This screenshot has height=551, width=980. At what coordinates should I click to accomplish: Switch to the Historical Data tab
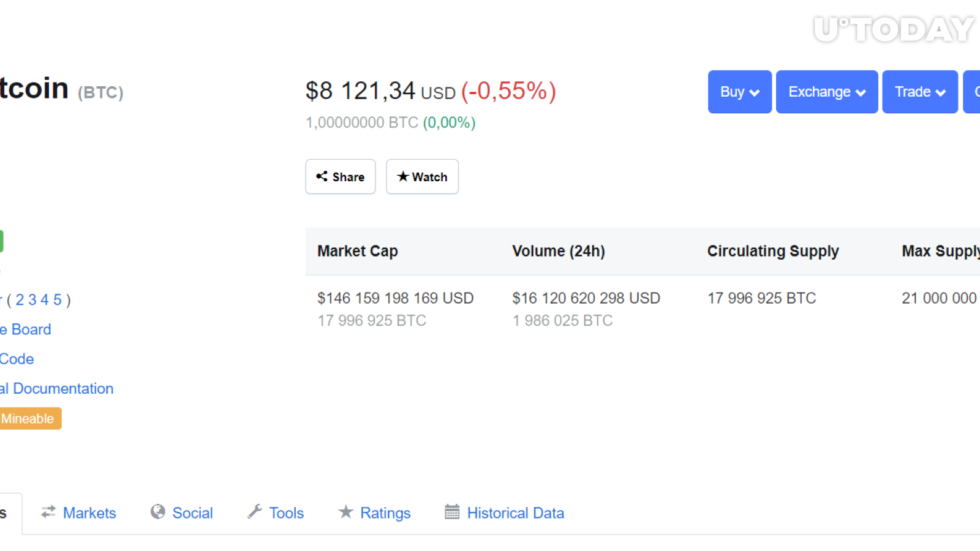pos(505,513)
